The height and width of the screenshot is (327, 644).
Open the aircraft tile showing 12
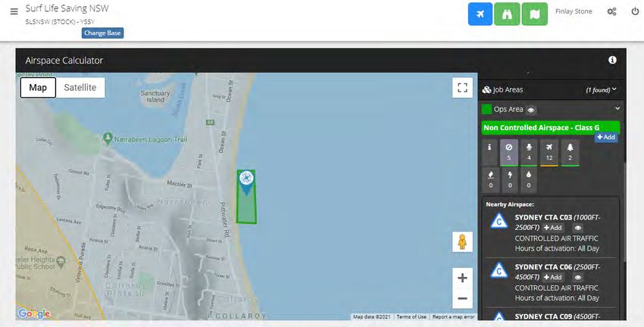point(549,152)
